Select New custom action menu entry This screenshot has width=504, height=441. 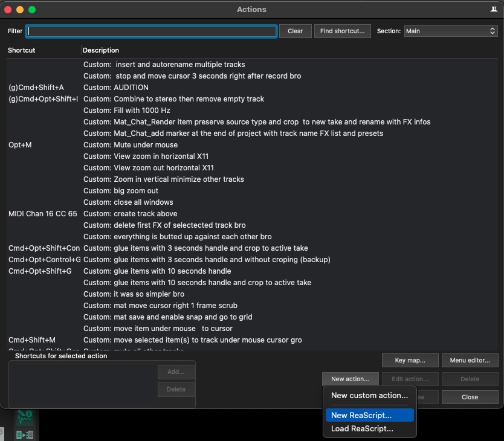click(x=369, y=396)
